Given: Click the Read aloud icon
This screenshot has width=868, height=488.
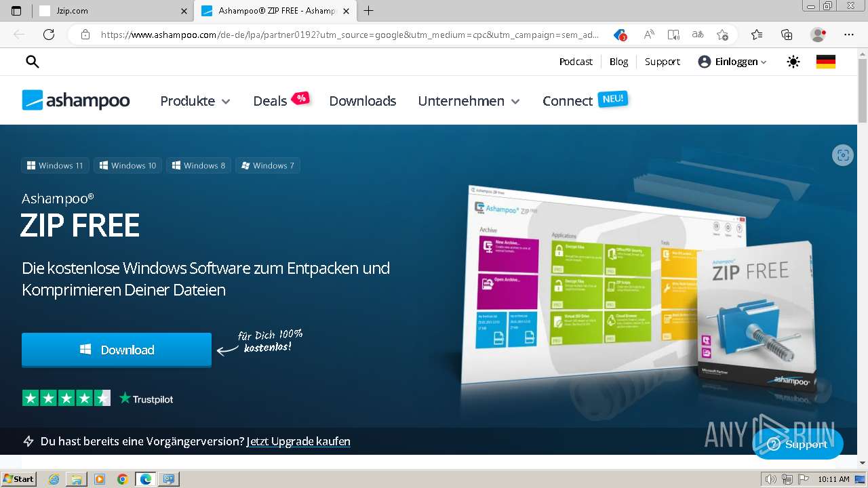Looking at the screenshot, I should [649, 35].
